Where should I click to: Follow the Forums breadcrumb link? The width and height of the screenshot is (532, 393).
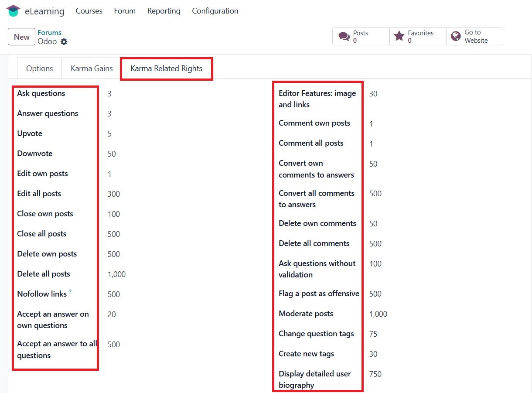click(49, 33)
